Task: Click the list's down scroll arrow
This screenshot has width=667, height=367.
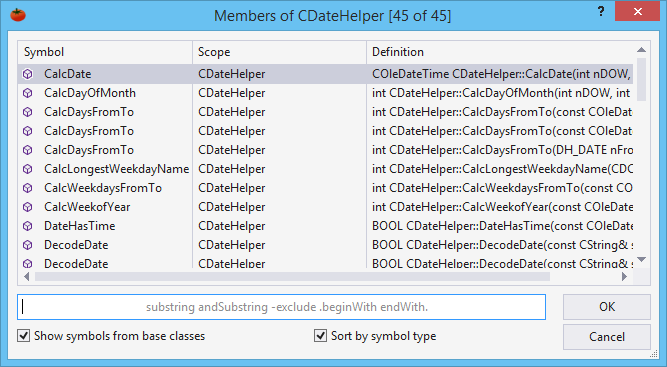Action: pyautogui.click(x=641, y=259)
